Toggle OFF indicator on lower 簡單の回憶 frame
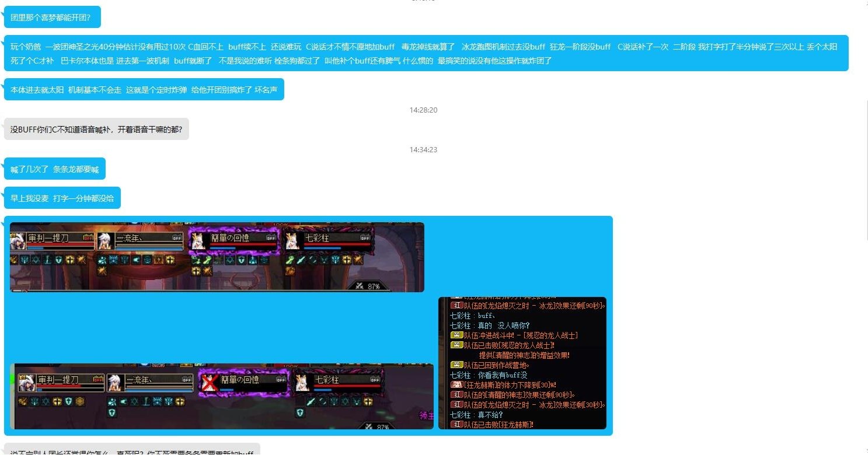The width and height of the screenshot is (868, 455). (281, 379)
